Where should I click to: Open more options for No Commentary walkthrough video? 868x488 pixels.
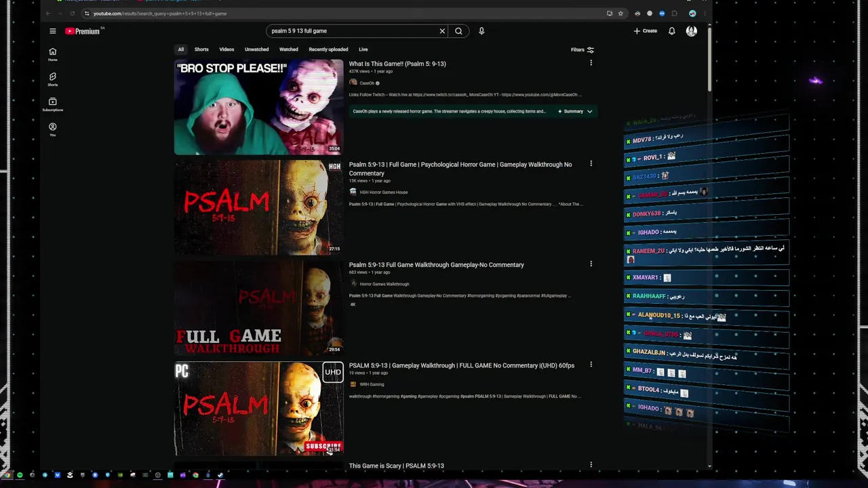tap(591, 264)
